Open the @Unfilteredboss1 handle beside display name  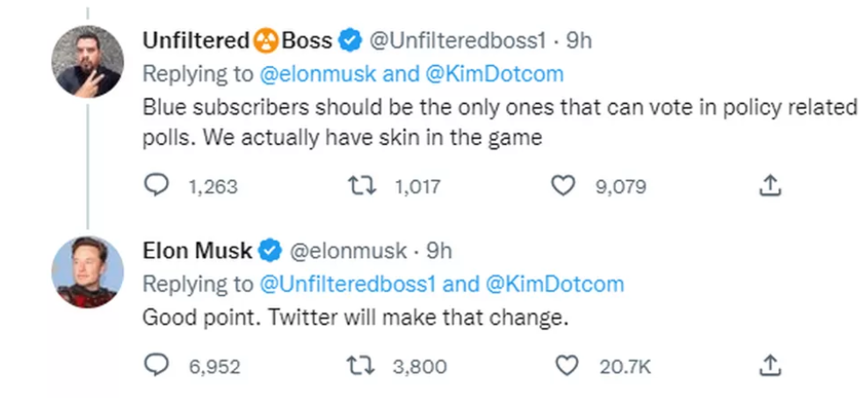(x=458, y=40)
